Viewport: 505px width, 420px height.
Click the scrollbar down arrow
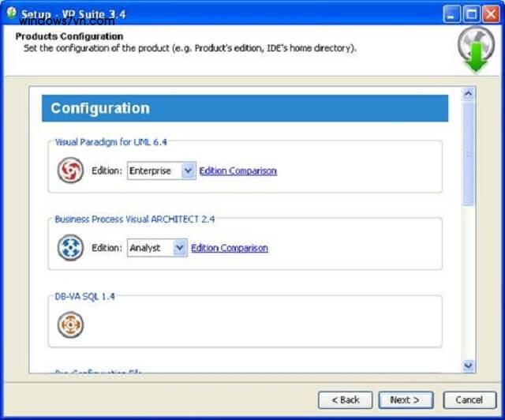point(468,366)
